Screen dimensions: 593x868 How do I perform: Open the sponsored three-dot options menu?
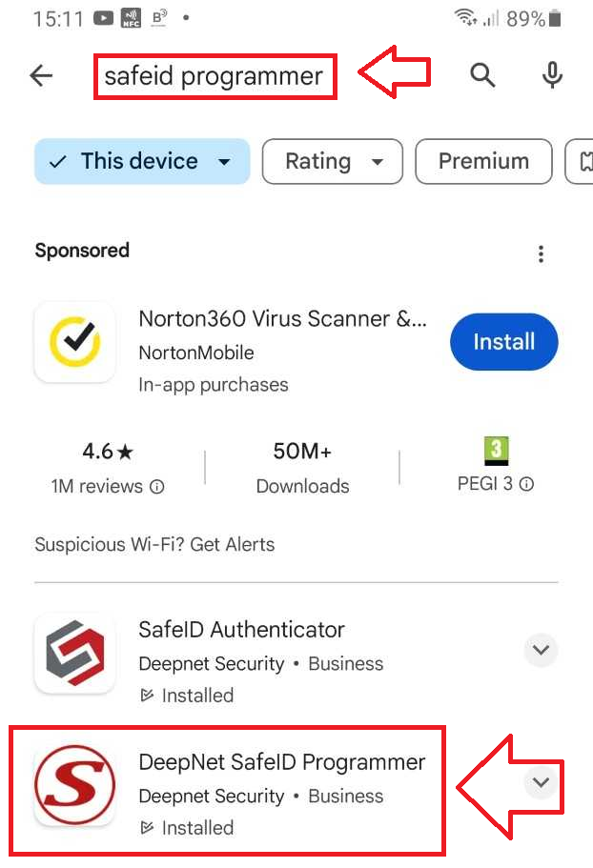pos(541,253)
